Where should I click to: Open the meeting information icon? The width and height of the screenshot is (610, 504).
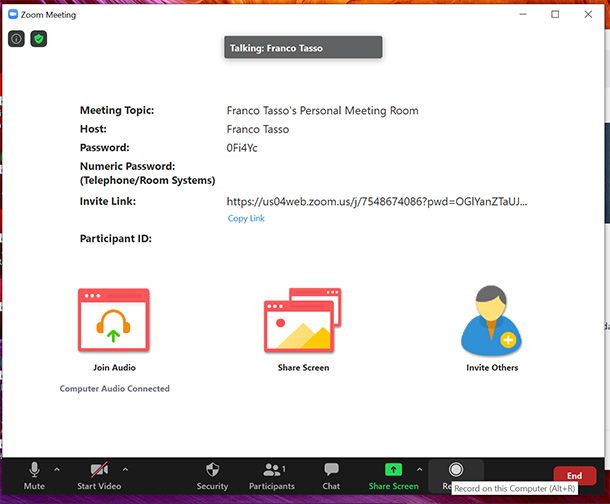(x=16, y=39)
